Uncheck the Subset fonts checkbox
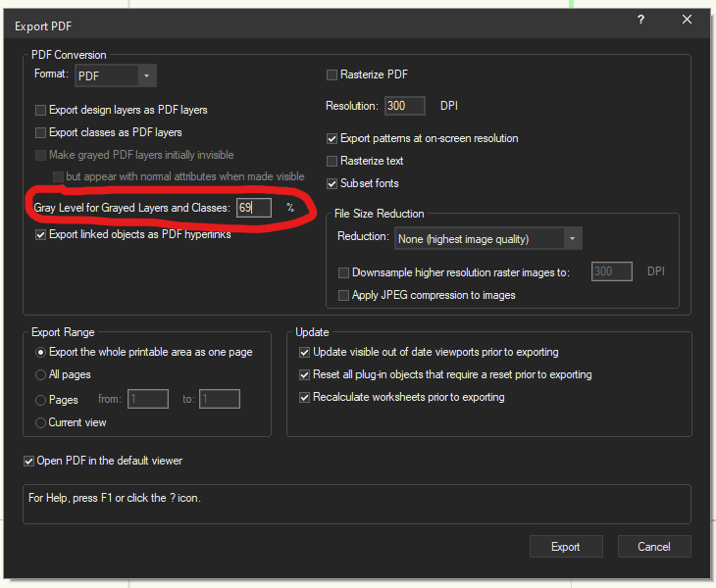The width and height of the screenshot is (716, 588). point(332,183)
